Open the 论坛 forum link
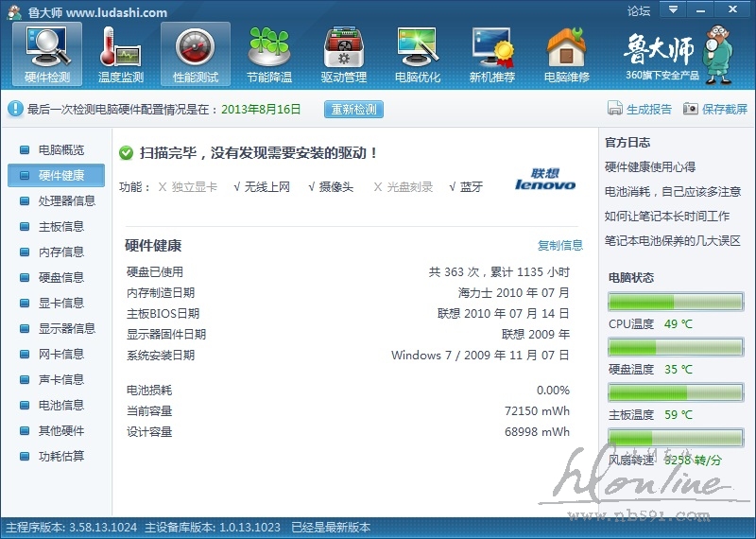Image resolution: width=756 pixels, height=539 pixels. (639, 11)
